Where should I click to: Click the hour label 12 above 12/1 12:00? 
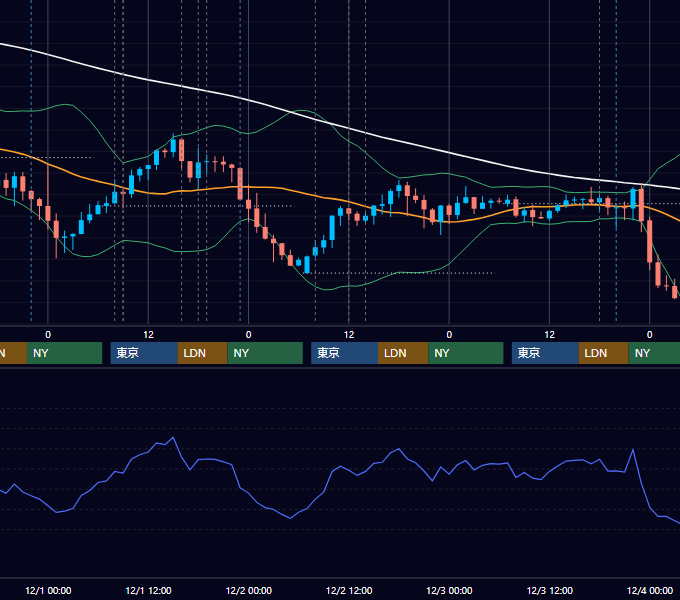click(x=148, y=335)
